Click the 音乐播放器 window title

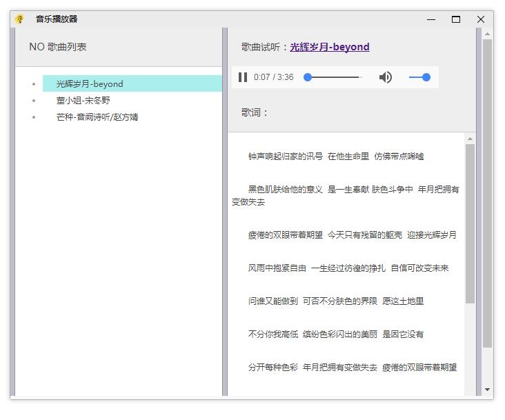pos(57,19)
